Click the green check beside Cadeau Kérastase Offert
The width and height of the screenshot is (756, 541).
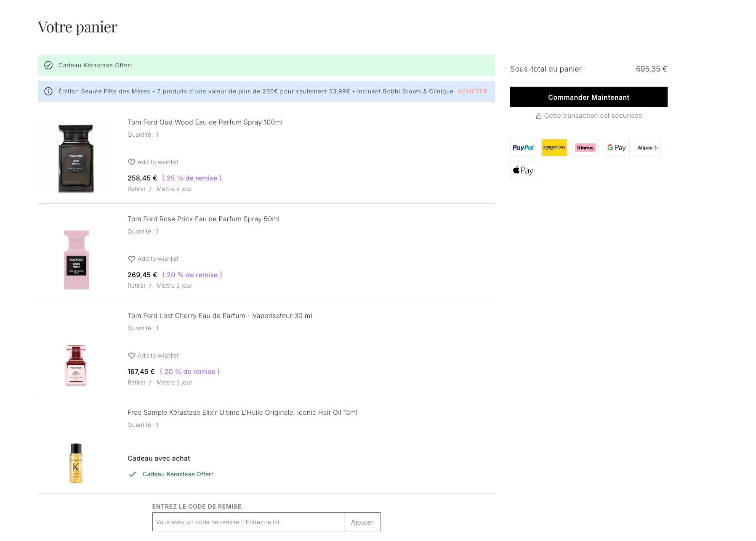point(133,474)
